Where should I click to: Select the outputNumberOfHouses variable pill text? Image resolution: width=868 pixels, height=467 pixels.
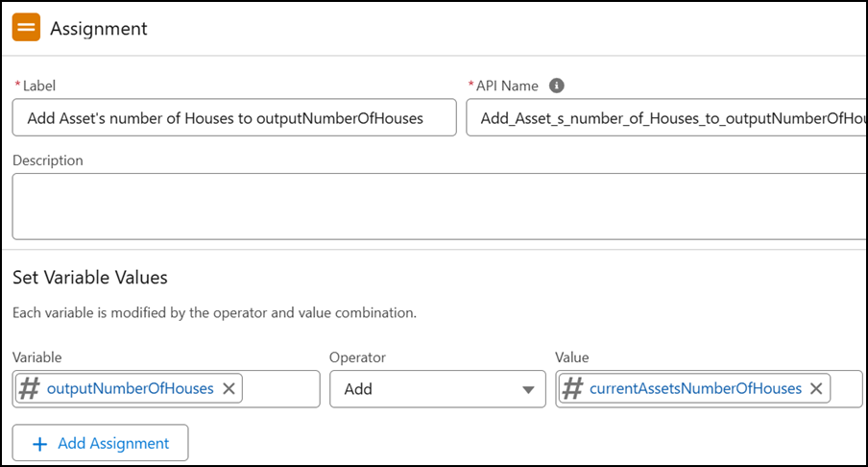coord(130,388)
